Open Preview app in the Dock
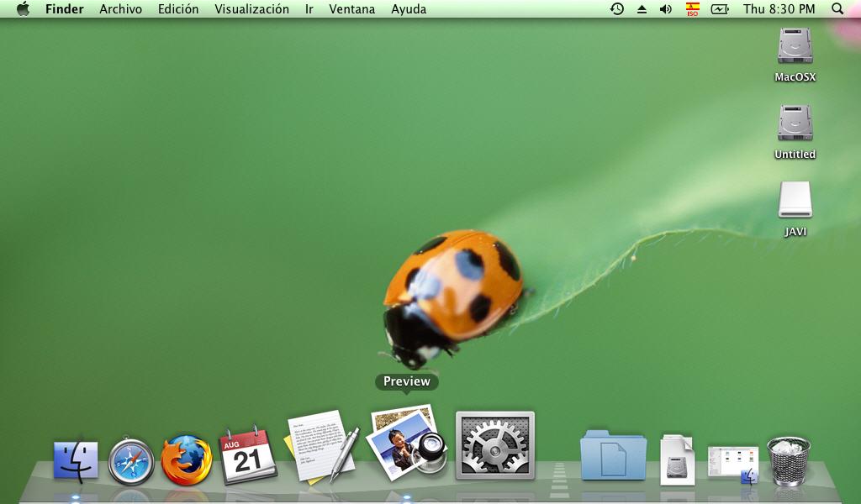 click(406, 442)
